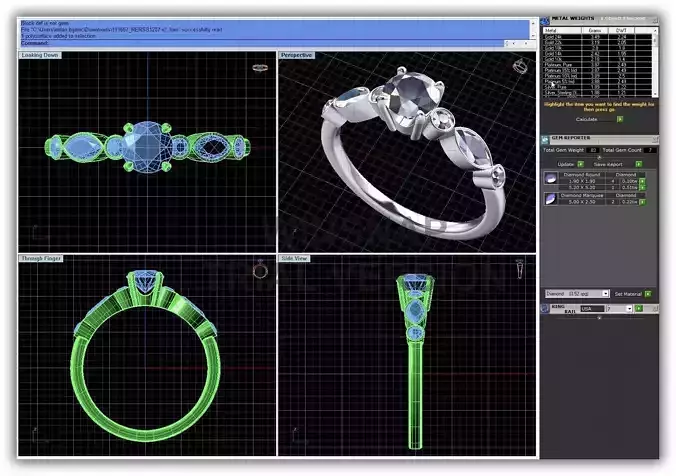Click the Save Report label
The image size is (676, 476).
608,164
